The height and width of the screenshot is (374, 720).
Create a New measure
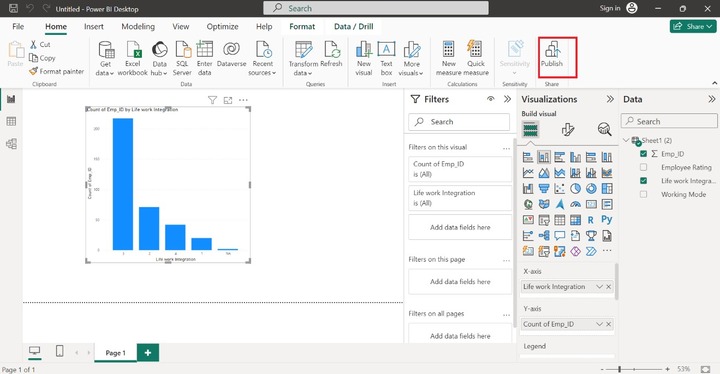[449, 58]
